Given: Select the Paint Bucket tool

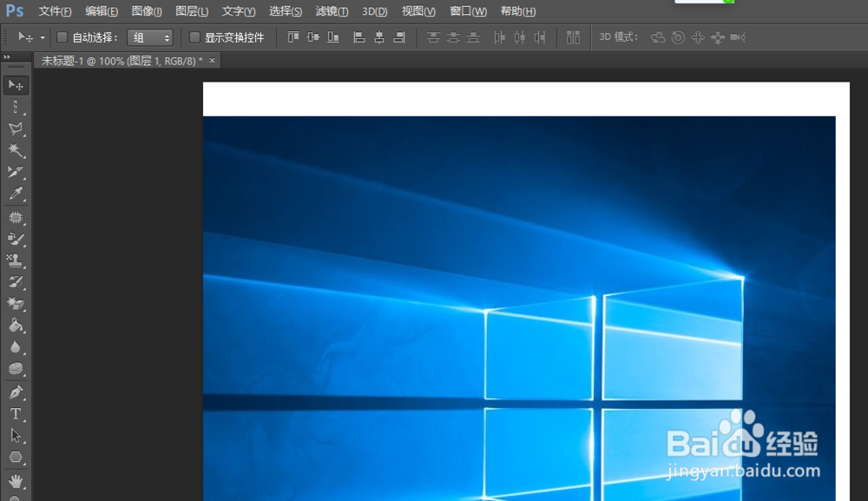Looking at the screenshot, I should [16, 325].
